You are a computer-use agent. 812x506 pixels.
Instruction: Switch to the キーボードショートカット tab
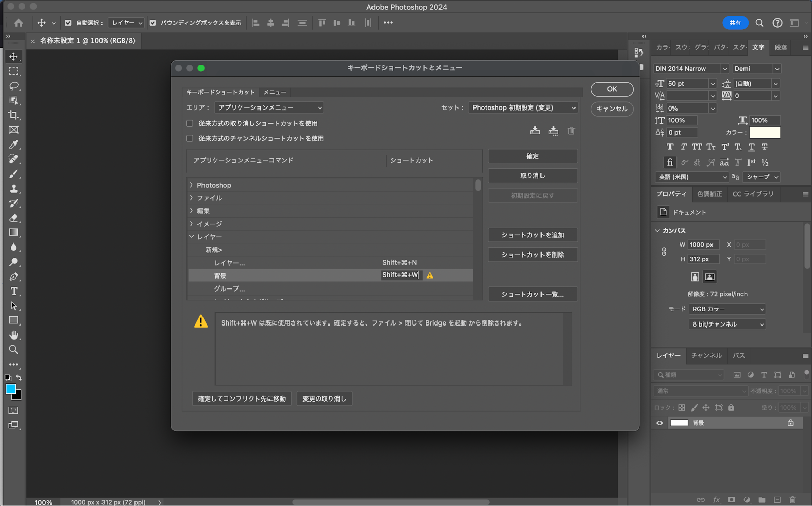pos(220,92)
